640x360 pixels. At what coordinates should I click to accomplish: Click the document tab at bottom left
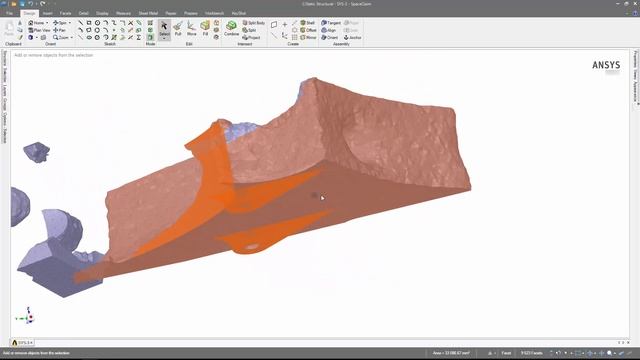click(22, 342)
